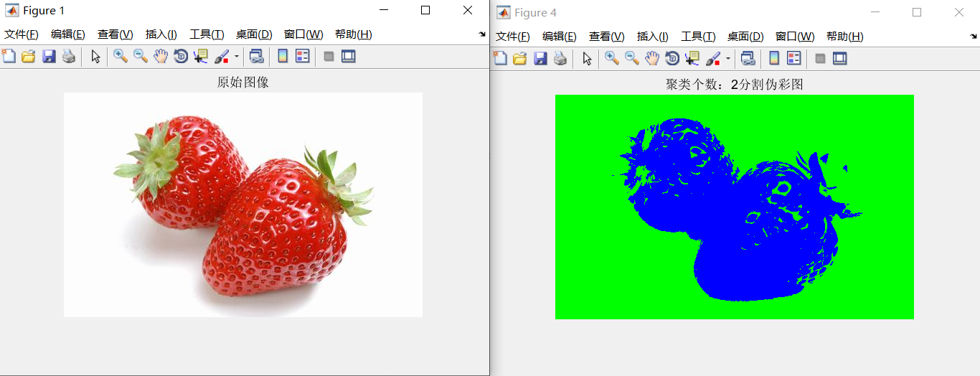Click Link Plot icon in Figure 1

[257, 56]
